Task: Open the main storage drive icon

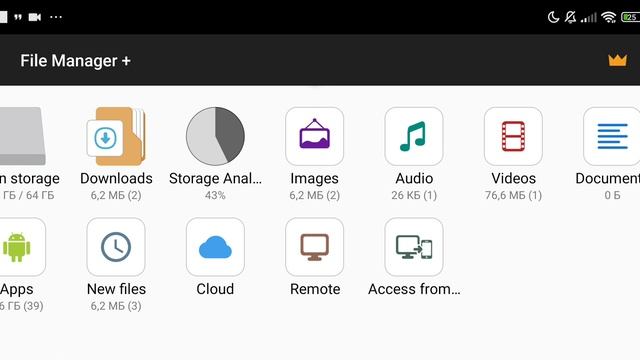Action: click(22, 136)
